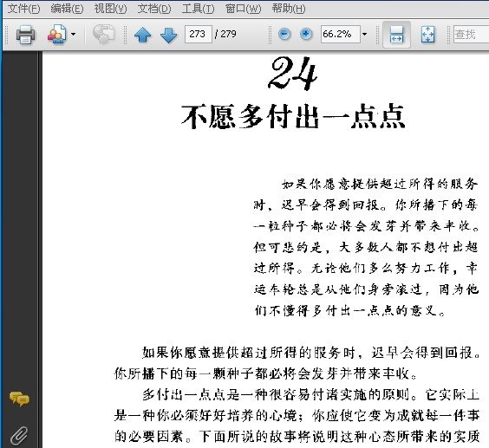Go to previous page with the up arrow
Screen dimensions: 489x448
[x=142, y=35]
